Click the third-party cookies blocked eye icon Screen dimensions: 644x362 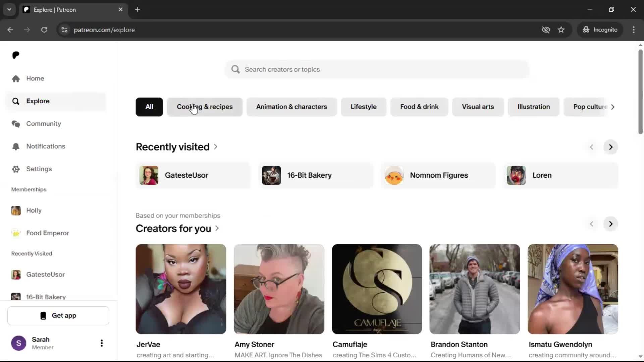click(x=546, y=30)
